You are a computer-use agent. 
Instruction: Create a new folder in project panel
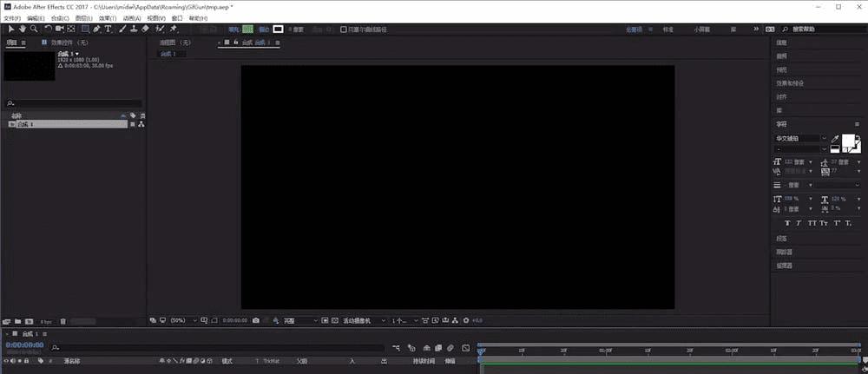pyautogui.click(x=17, y=321)
